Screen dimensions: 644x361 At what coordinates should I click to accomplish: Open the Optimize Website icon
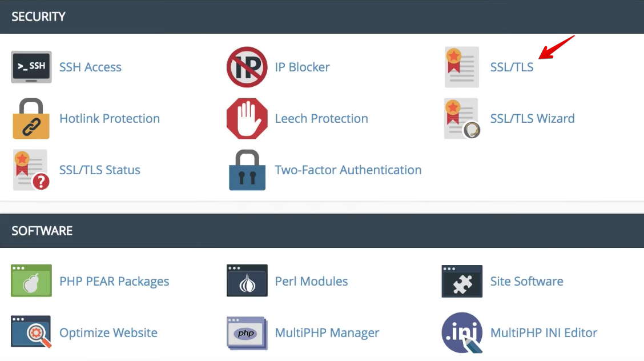pos(31,332)
